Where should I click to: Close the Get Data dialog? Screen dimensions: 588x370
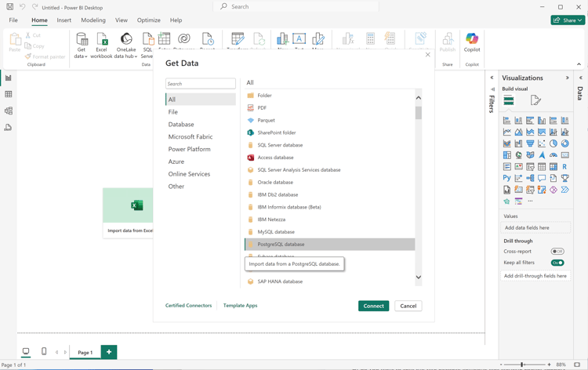(427, 55)
